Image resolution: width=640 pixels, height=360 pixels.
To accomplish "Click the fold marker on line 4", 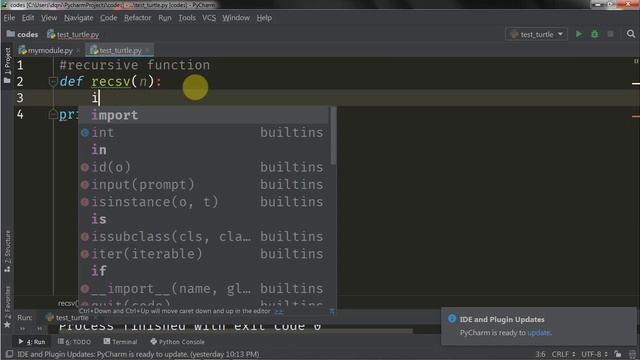I will point(53,115).
